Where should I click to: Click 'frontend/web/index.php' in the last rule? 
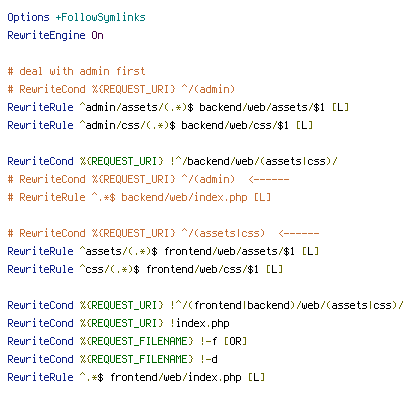[175, 377]
